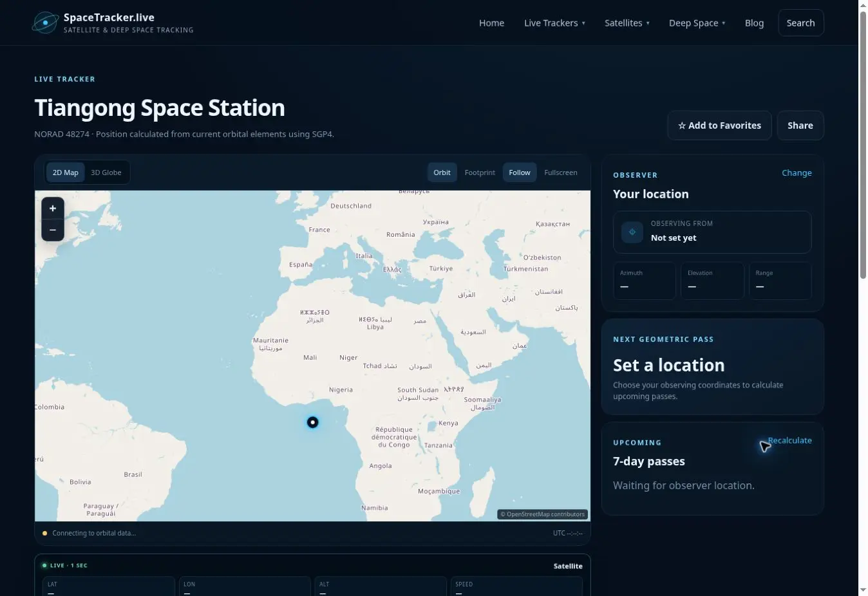Click the SpaceTracker.live planet logo icon
Image resolution: width=868 pixels, height=596 pixels.
[46, 23]
